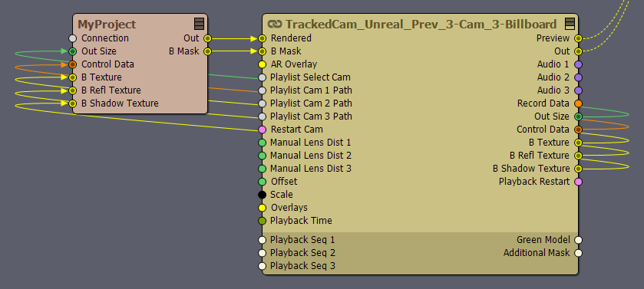Open the TrackedCam node menu icon
This screenshot has height=289, width=644.
(x=570, y=24)
